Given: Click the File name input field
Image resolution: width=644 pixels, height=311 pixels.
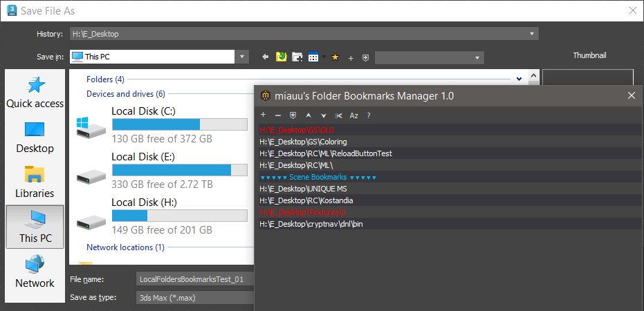Looking at the screenshot, I should pos(194,279).
